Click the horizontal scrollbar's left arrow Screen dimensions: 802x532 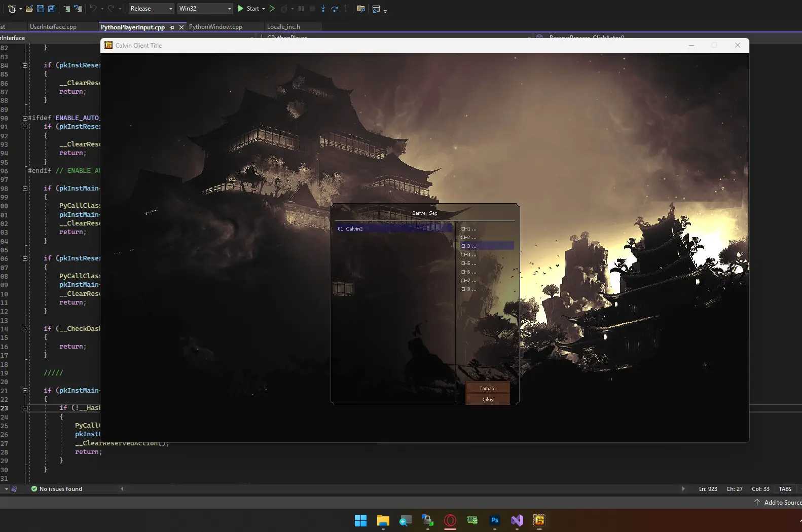pos(122,489)
